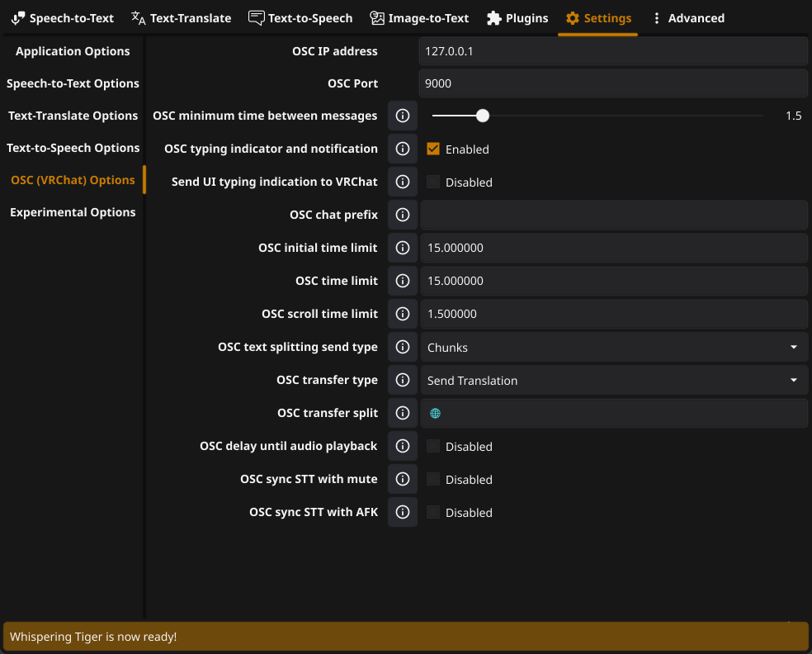Viewport: 812px width, 654px height.
Task: Expand the OSC transfer type dropdown
Action: click(x=613, y=380)
